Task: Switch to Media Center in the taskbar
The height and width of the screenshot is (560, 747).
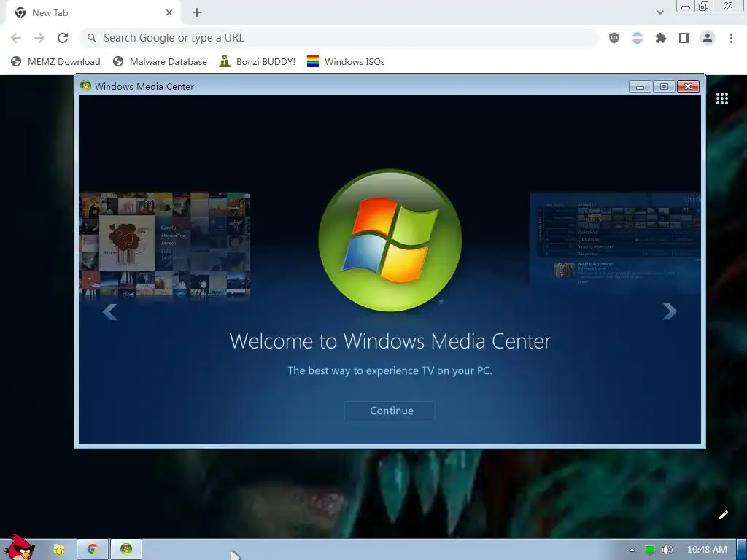Action: click(x=126, y=550)
